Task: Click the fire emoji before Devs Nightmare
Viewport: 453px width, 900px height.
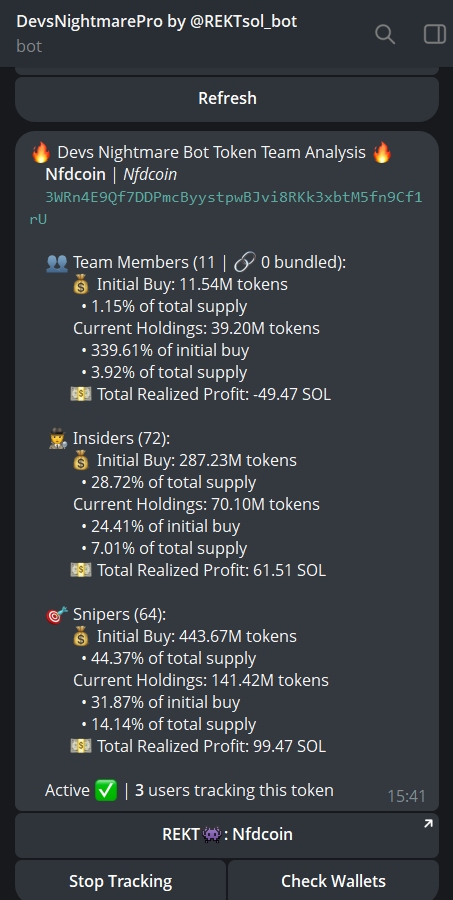Action: (x=41, y=153)
